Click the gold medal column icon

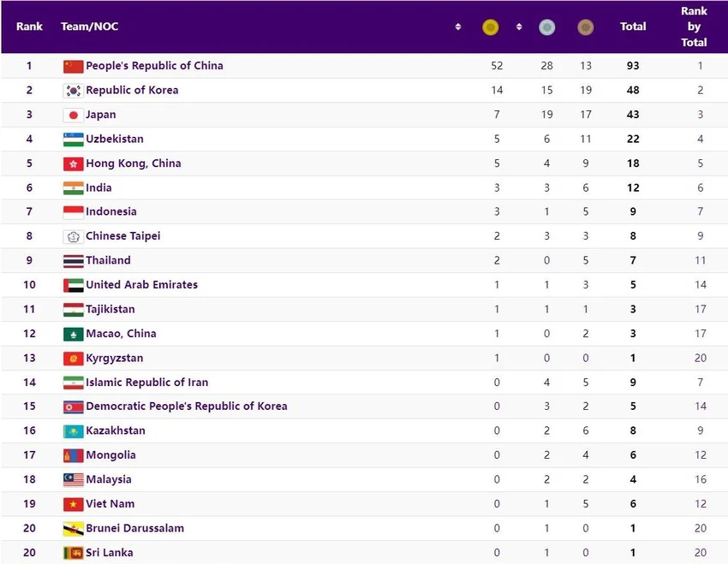[x=490, y=27]
